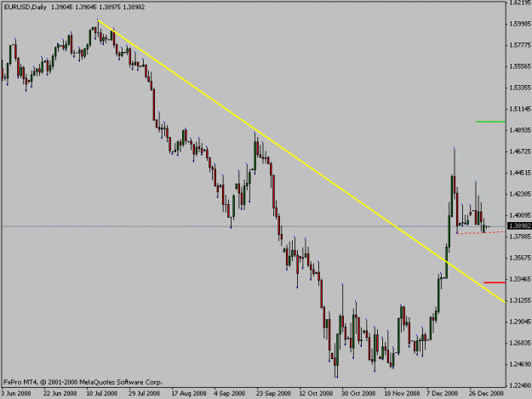
Task: Click the 18 Nov 2008 date label
Action: click(x=402, y=393)
